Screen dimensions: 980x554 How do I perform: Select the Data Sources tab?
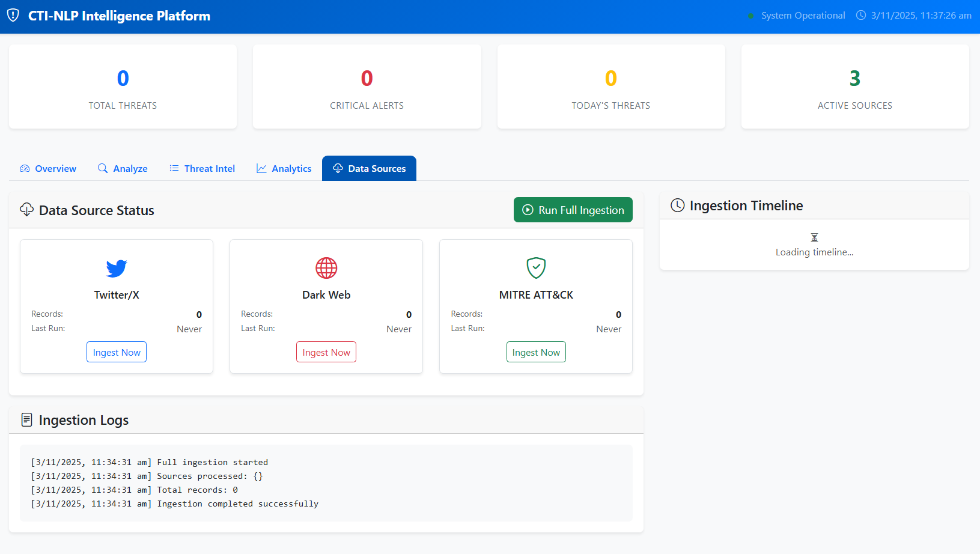369,169
